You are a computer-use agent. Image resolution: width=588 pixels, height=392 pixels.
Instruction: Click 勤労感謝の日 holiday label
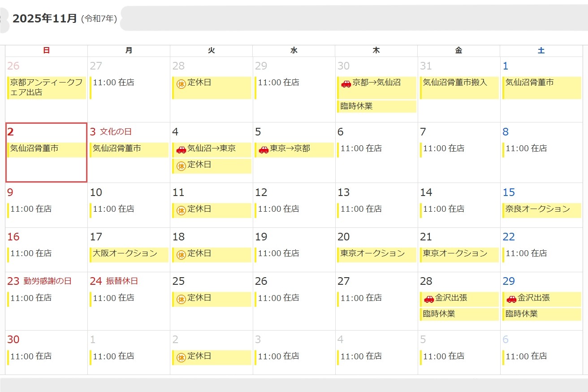[x=48, y=281]
